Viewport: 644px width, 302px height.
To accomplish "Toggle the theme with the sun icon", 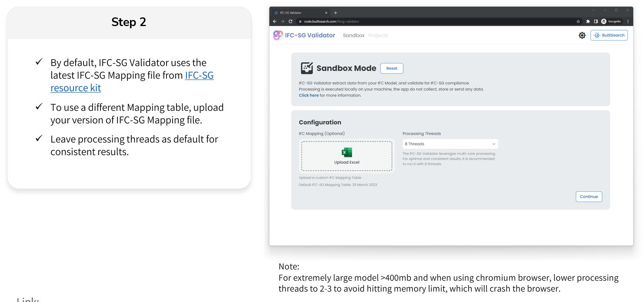I will click(582, 35).
